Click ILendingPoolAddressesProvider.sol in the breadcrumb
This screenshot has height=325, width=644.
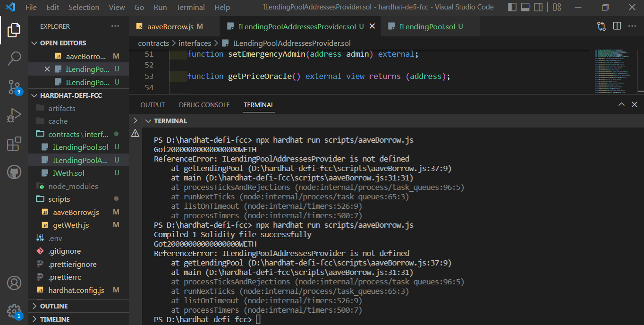coord(292,43)
